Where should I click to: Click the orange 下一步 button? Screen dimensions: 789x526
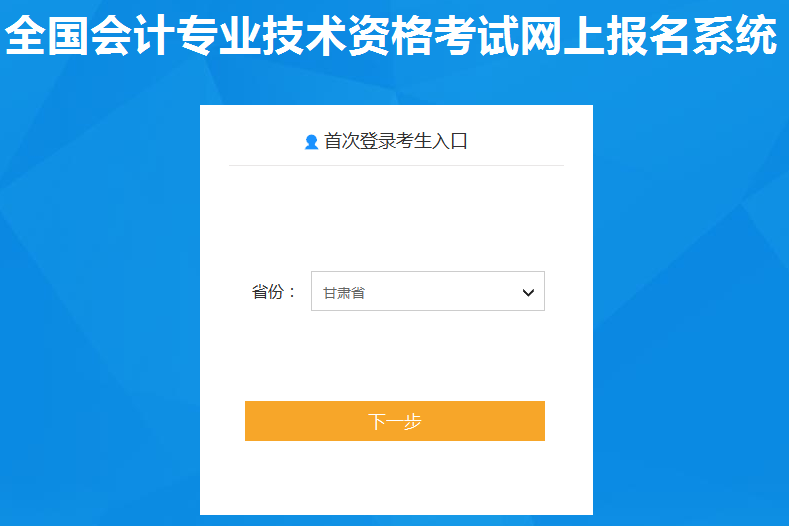(394, 421)
